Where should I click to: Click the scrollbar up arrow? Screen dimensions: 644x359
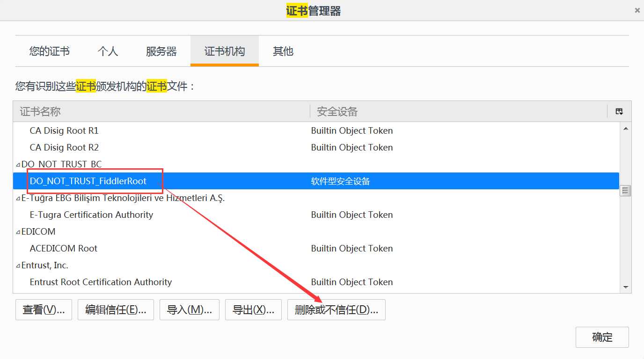coord(625,129)
